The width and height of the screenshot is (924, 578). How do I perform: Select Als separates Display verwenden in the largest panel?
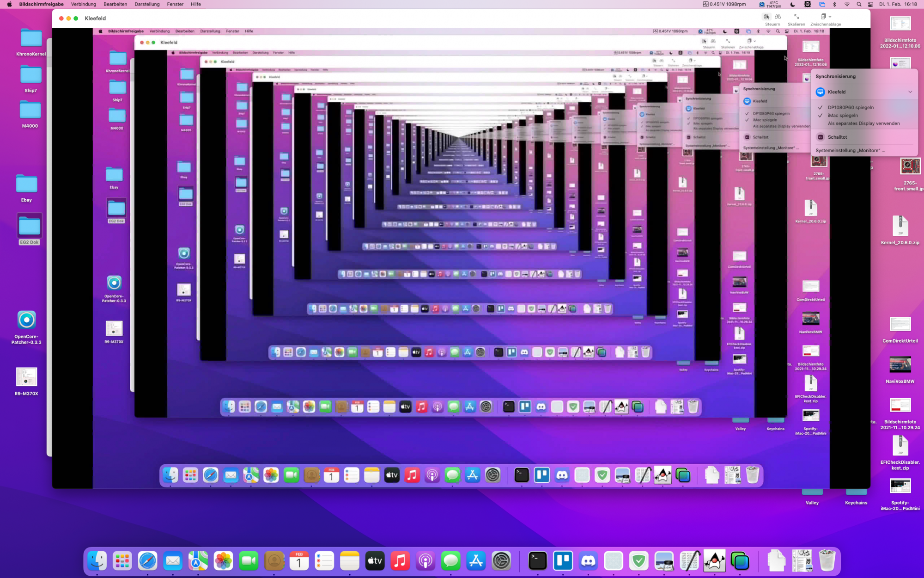[x=863, y=123]
